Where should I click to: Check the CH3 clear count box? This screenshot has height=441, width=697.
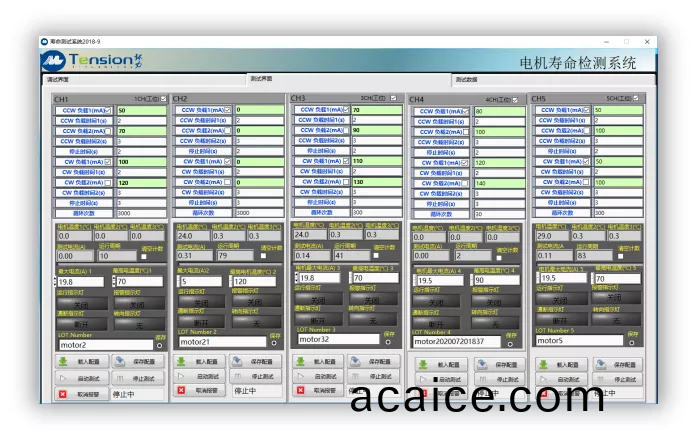coord(376,255)
